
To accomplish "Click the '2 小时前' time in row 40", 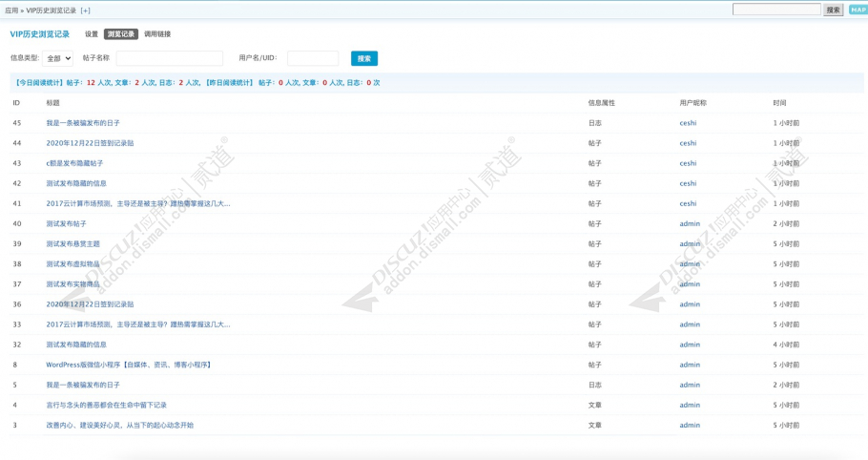I will tap(786, 223).
